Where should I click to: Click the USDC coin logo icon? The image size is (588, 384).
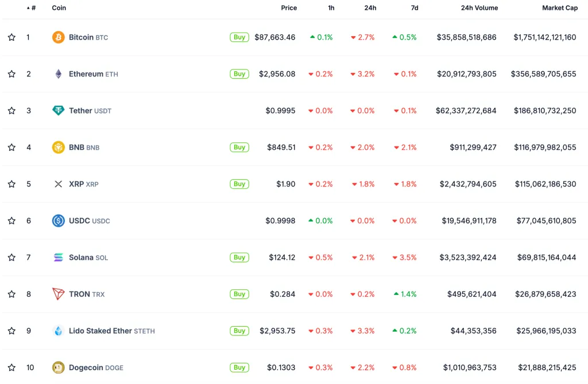tap(59, 221)
